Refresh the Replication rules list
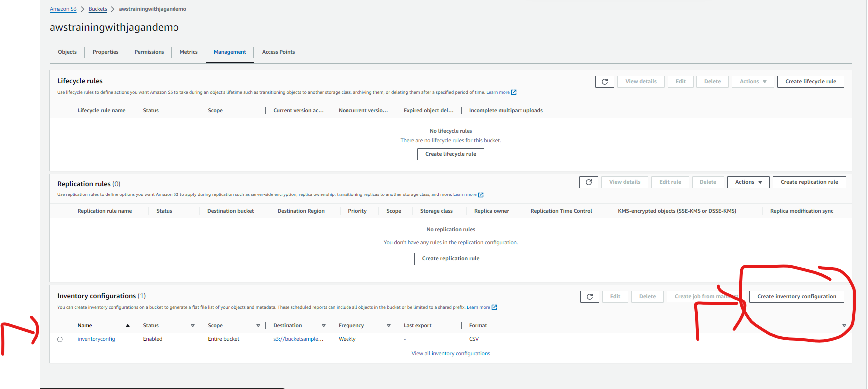Image resolution: width=868 pixels, height=389 pixels. click(x=588, y=182)
